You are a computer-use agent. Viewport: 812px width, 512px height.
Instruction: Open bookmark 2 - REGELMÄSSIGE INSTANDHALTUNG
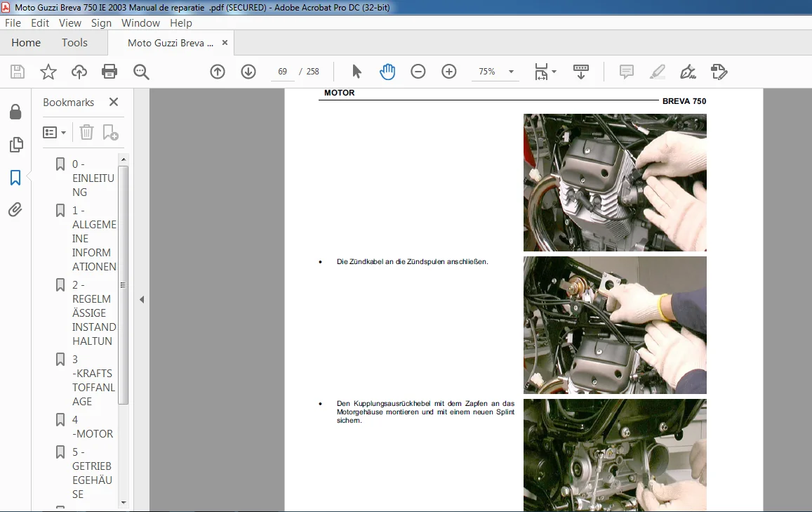click(94, 313)
